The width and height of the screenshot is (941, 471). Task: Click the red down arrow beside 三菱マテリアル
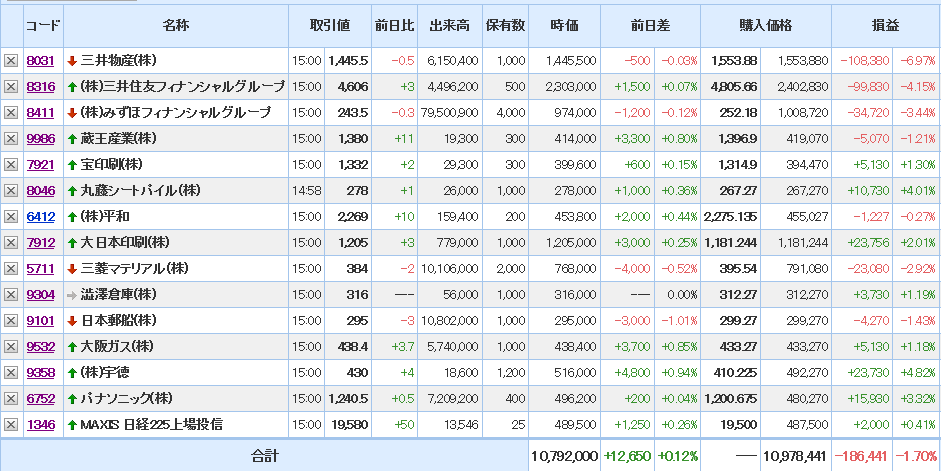point(72,268)
